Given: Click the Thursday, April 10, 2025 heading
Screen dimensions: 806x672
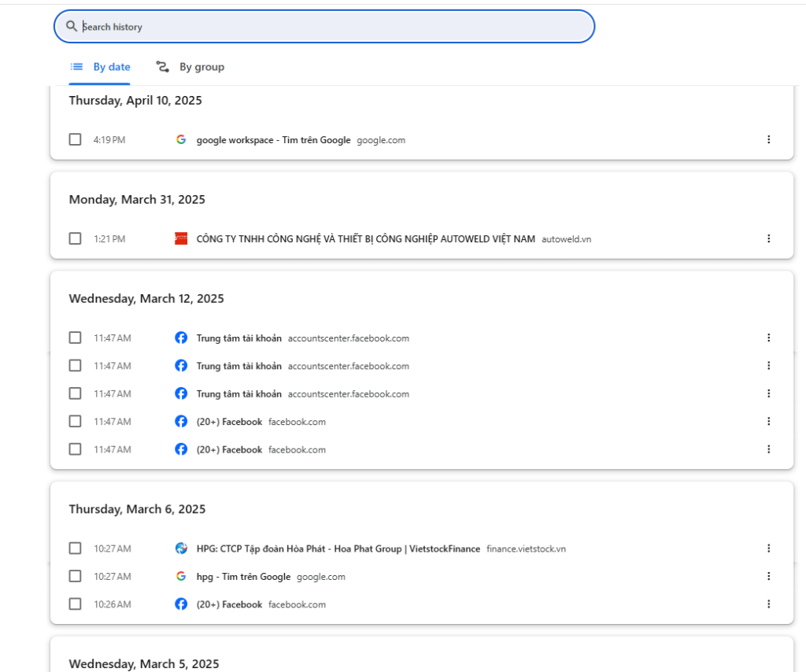Looking at the screenshot, I should pos(135,100).
